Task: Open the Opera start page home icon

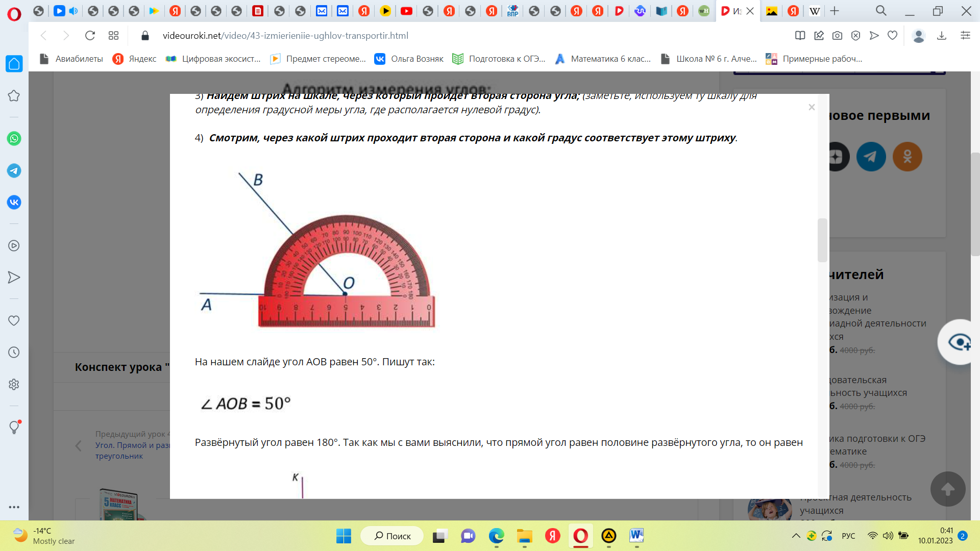Action: click(14, 64)
